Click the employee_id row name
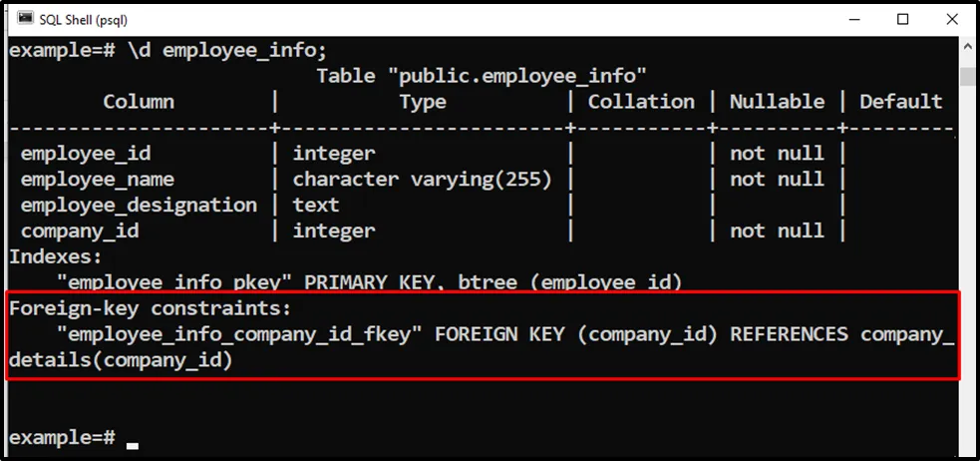 coord(87,154)
